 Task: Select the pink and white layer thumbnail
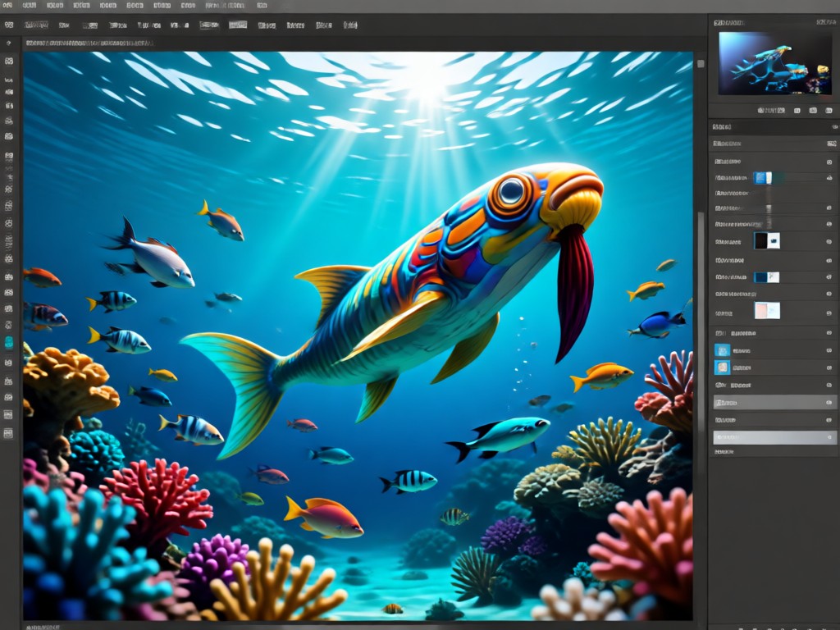[767, 311]
